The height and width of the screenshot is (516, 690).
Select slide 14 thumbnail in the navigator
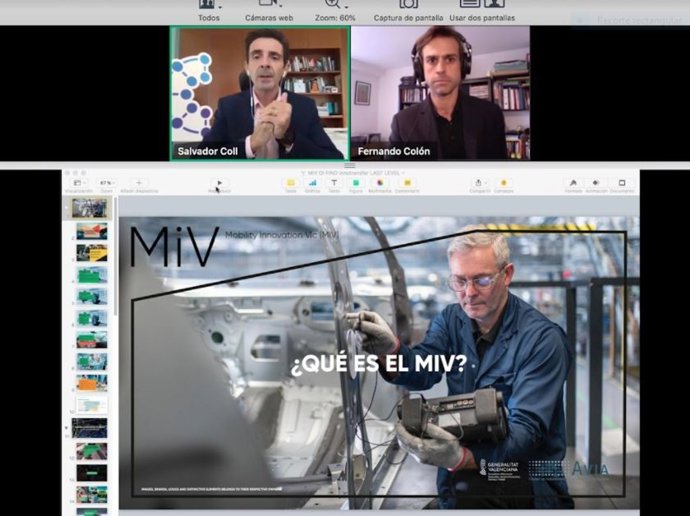[92, 494]
